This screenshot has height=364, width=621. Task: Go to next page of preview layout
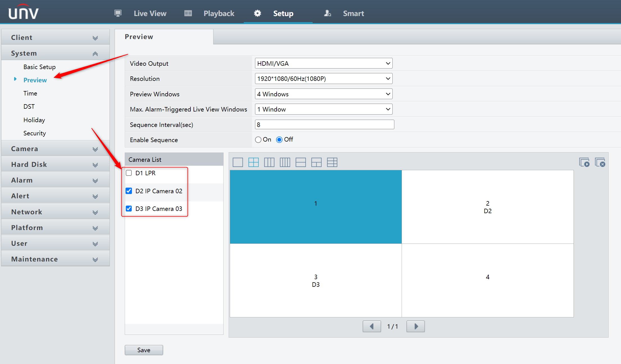(x=416, y=326)
